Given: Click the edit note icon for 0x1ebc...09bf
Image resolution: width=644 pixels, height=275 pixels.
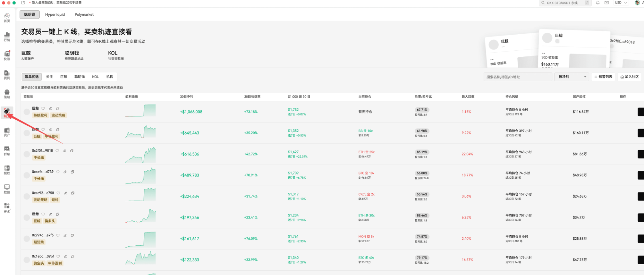Looking at the screenshot, I should click(65, 256).
